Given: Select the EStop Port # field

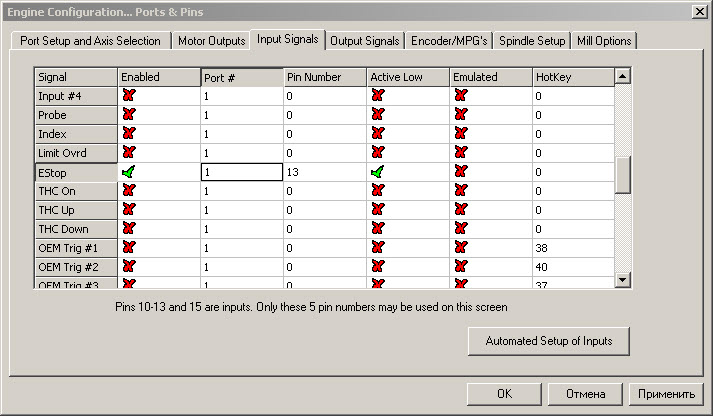Looking at the screenshot, I should [242, 172].
